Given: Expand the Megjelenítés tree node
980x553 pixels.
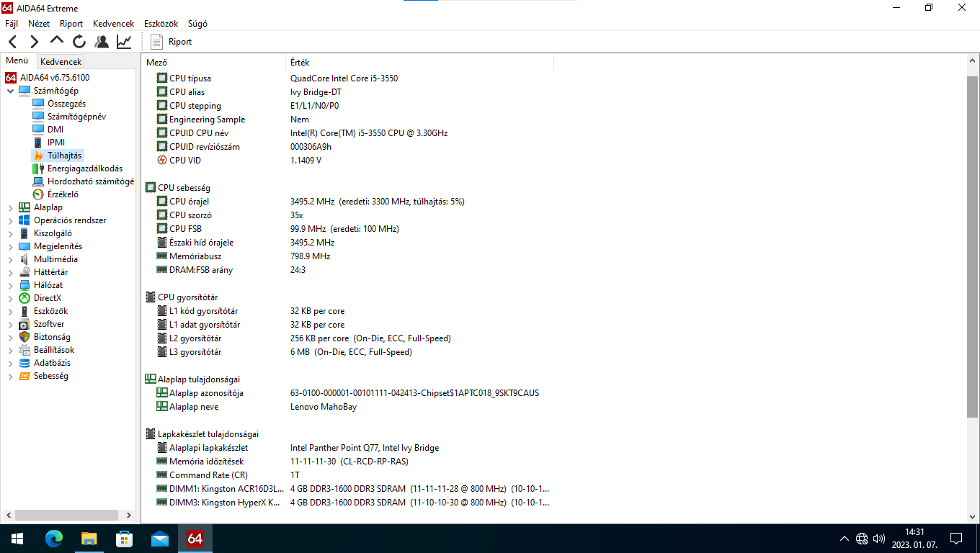Looking at the screenshot, I should (x=10, y=246).
